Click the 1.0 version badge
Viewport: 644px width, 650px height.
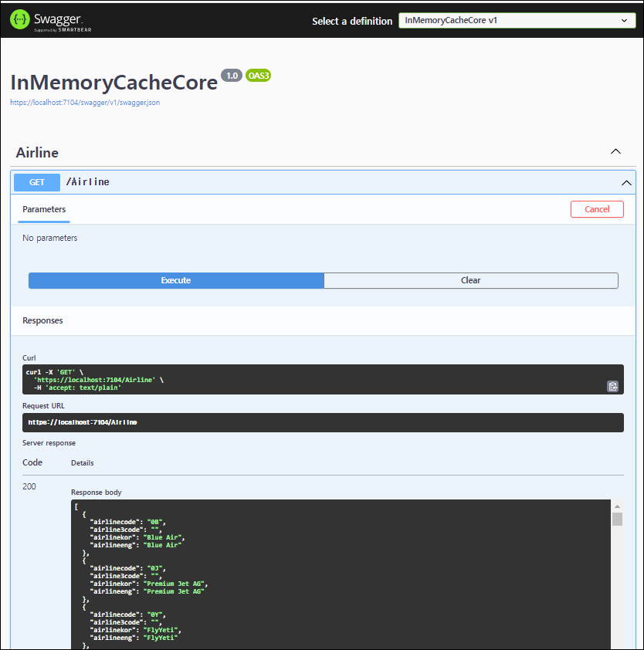click(232, 76)
